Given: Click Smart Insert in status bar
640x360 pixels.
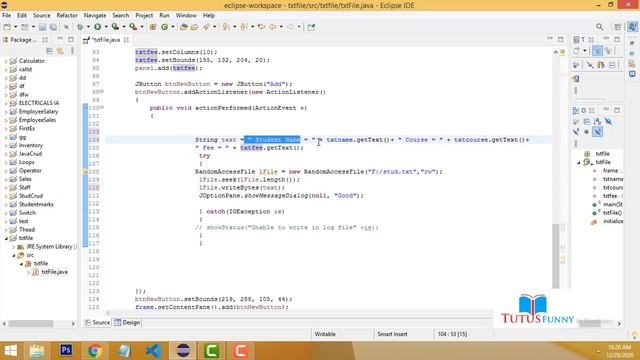Looking at the screenshot, I should pyautogui.click(x=392, y=334).
